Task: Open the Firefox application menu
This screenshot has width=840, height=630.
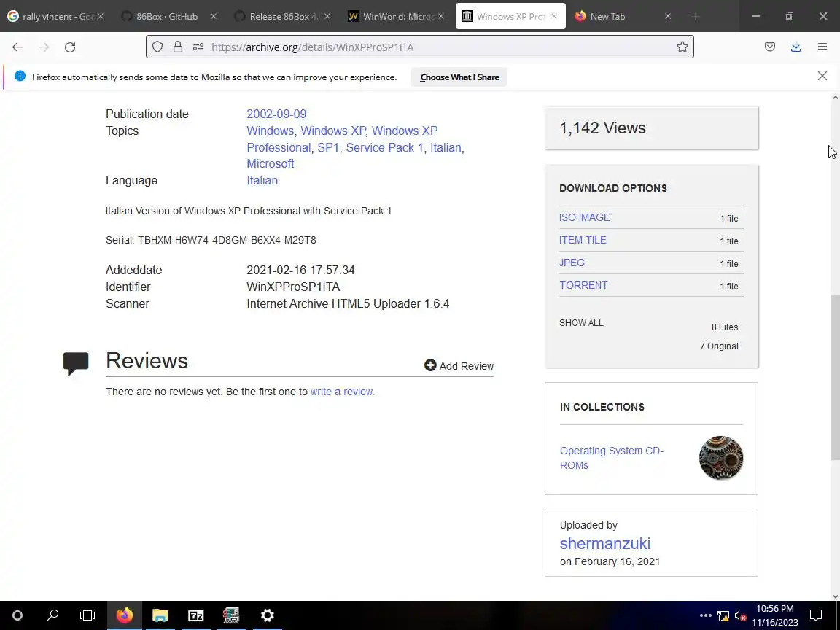Action: [822, 47]
